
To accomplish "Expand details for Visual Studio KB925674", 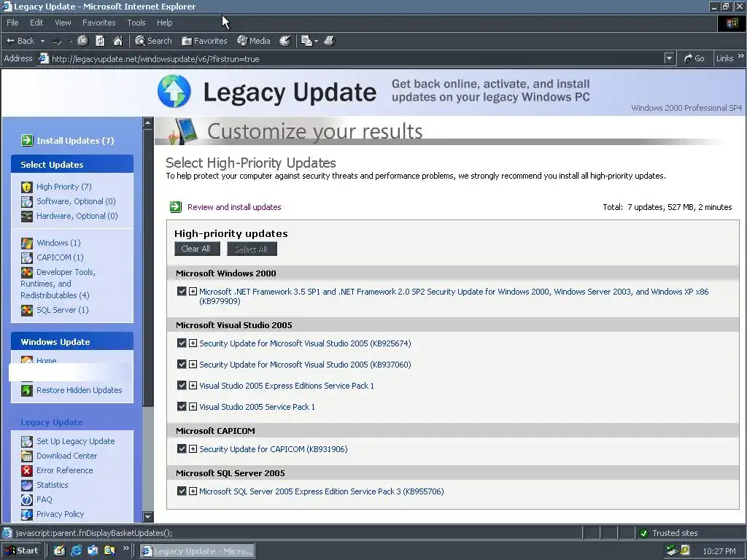I will point(193,343).
